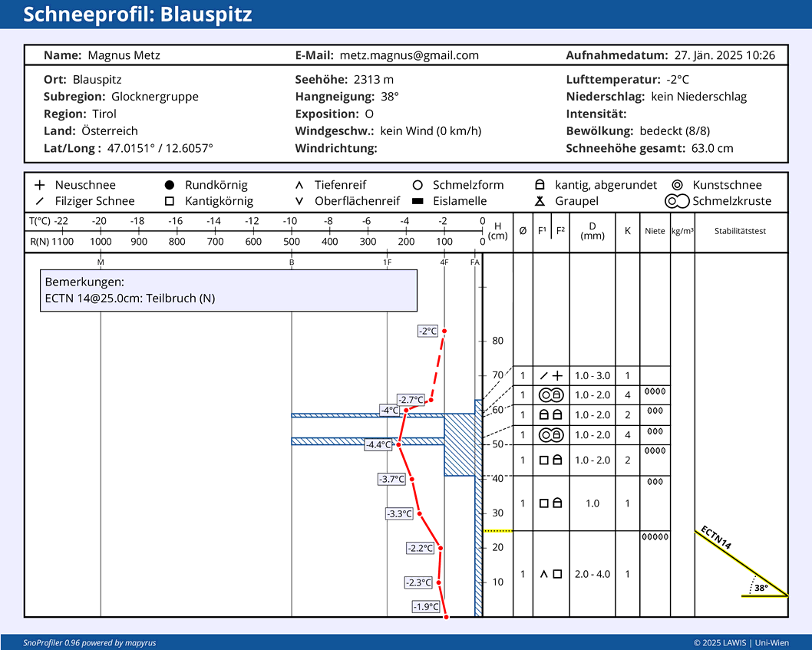Select the D (mm) column header

click(x=592, y=231)
